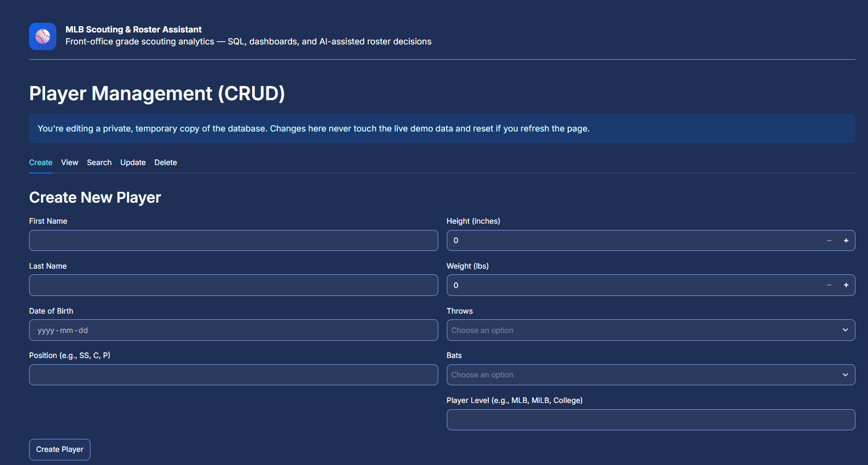Click the MLB Scouting & Roster Assistant title
The width and height of the screenshot is (868, 465).
(x=133, y=30)
